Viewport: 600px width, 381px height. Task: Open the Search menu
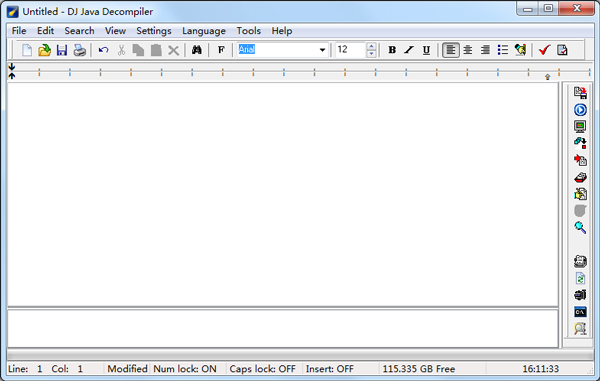coord(79,31)
